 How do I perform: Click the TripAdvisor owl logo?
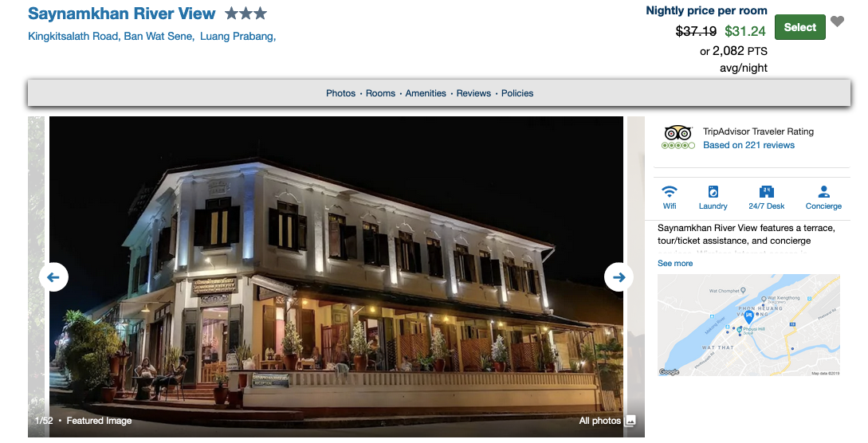coord(678,133)
